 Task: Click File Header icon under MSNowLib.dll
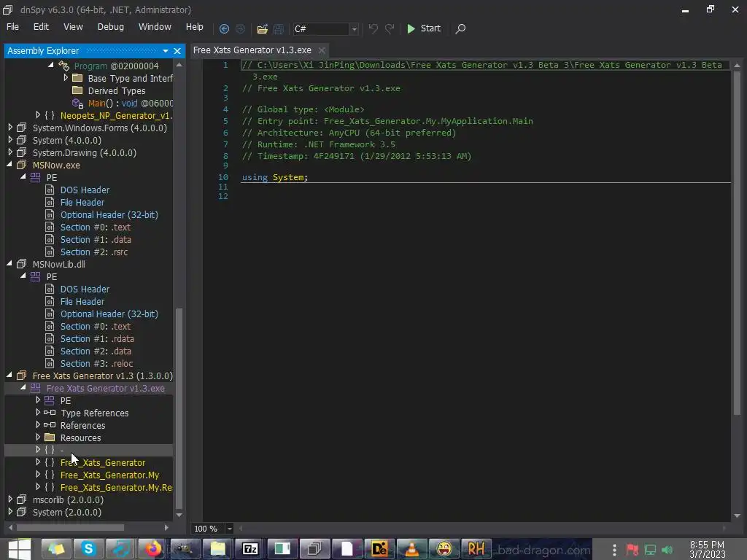point(50,301)
